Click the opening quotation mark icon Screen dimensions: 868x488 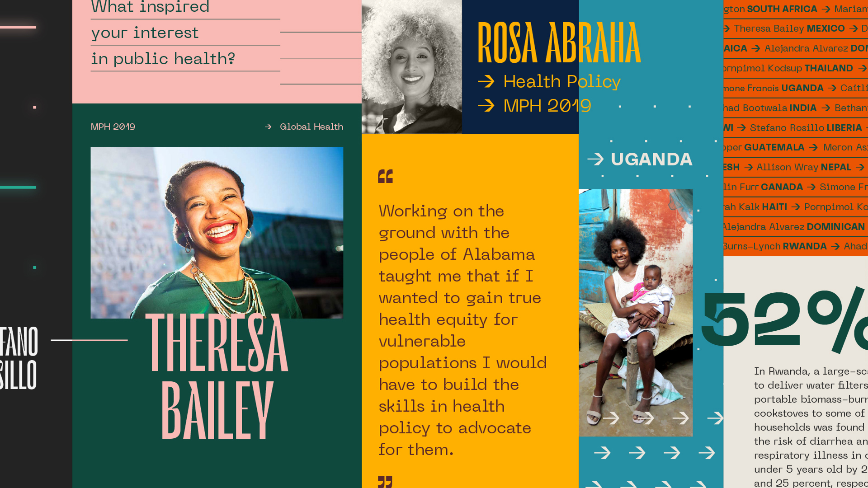[386, 176]
